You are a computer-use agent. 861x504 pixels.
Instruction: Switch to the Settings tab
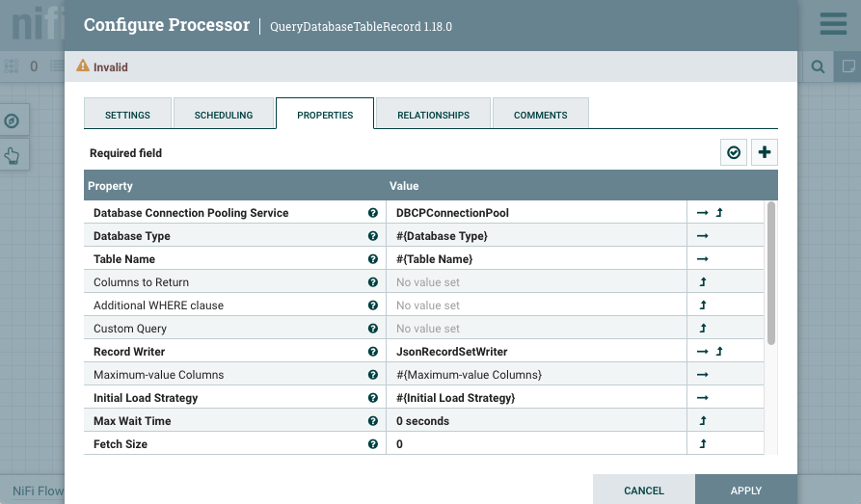127,115
